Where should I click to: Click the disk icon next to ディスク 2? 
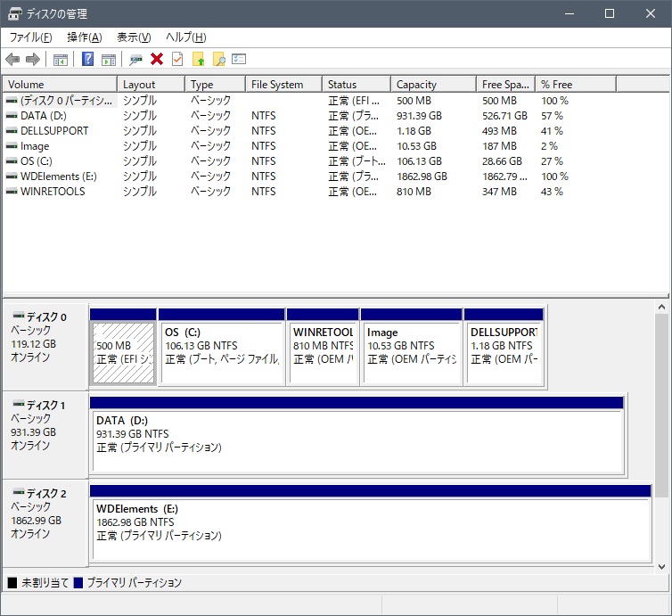19,492
